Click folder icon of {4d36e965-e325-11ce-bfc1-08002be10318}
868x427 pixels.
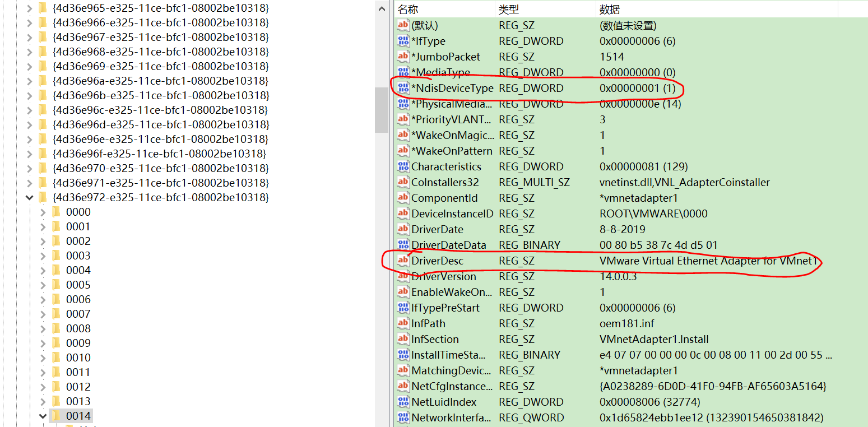pos(43,8)
